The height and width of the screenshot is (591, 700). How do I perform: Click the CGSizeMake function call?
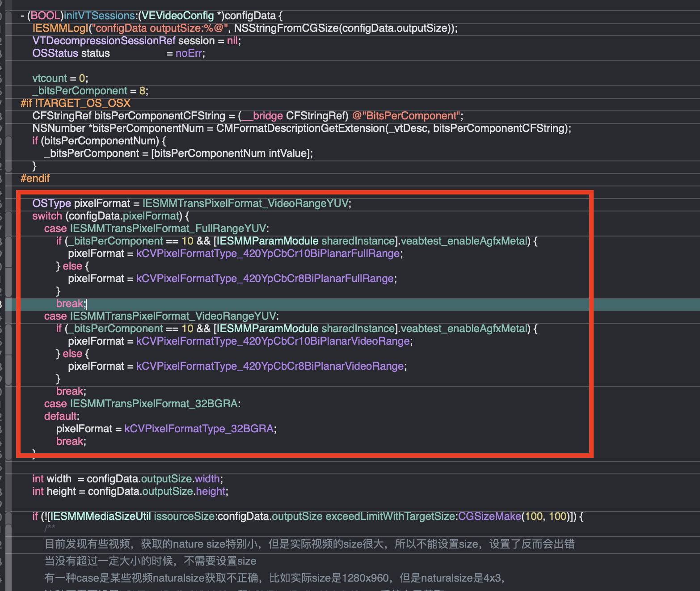coord(489,516)
